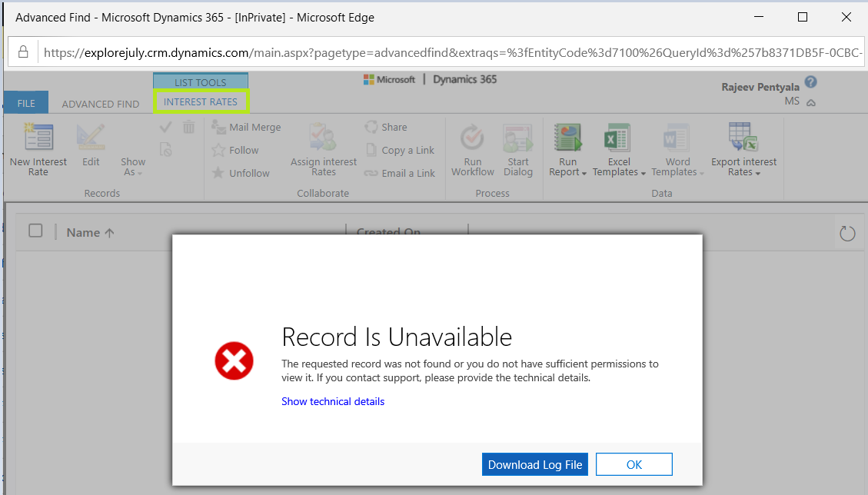Image resolution: width=868 pixels, height=495 pixels.
Task: Click the Edit record icon
Action: 91,137
